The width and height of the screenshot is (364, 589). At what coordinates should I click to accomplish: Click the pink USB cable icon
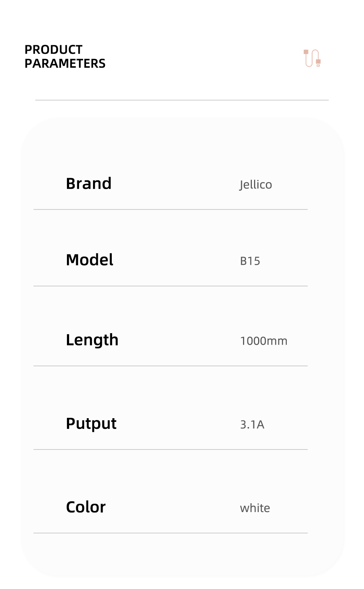click(312, 58)
